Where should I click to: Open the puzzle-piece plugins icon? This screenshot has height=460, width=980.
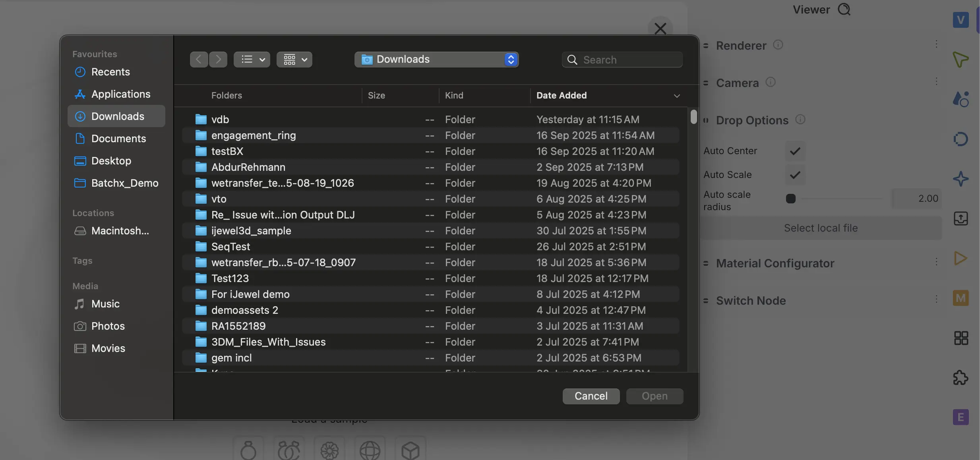pyautogui.click(x=961, y=377)
